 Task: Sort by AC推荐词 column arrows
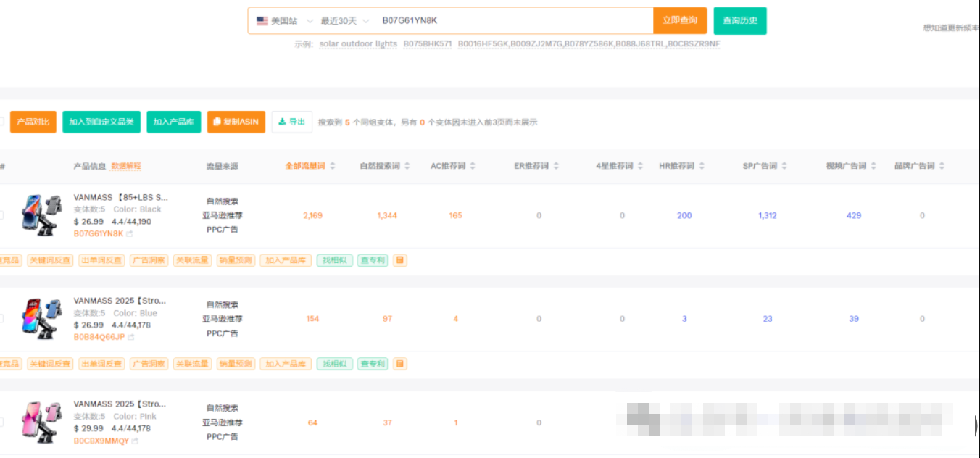[473, 166]
